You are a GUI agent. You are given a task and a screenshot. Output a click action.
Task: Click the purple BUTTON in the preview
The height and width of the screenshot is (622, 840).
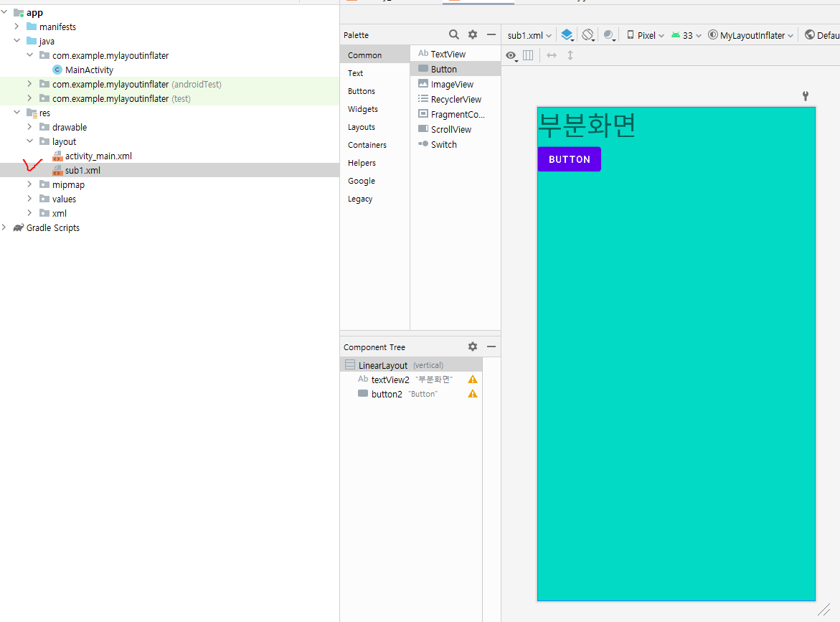click(569, 159)
